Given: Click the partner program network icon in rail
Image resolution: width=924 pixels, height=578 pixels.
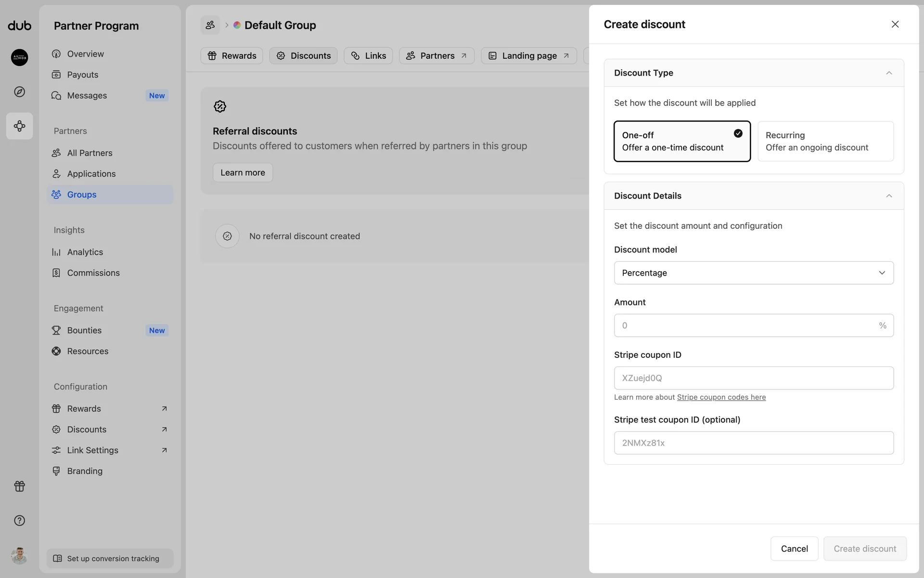Looking at the screenshot, I should click(x=19, y=126).
